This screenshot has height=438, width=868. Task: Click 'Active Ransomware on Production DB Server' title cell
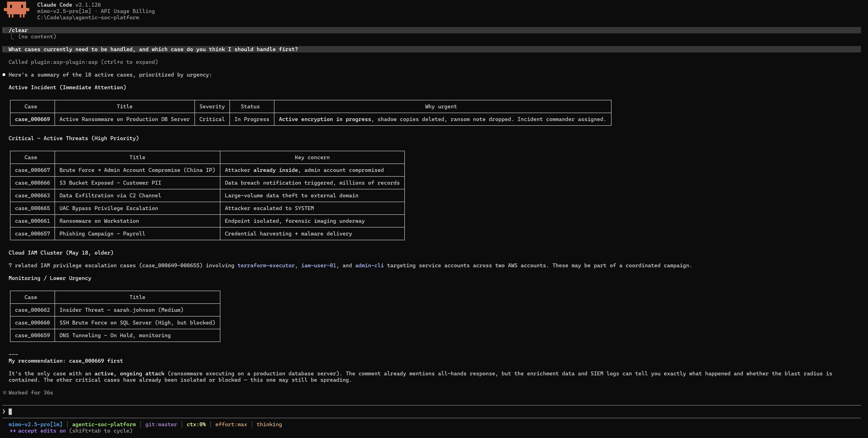click(125, 119)
